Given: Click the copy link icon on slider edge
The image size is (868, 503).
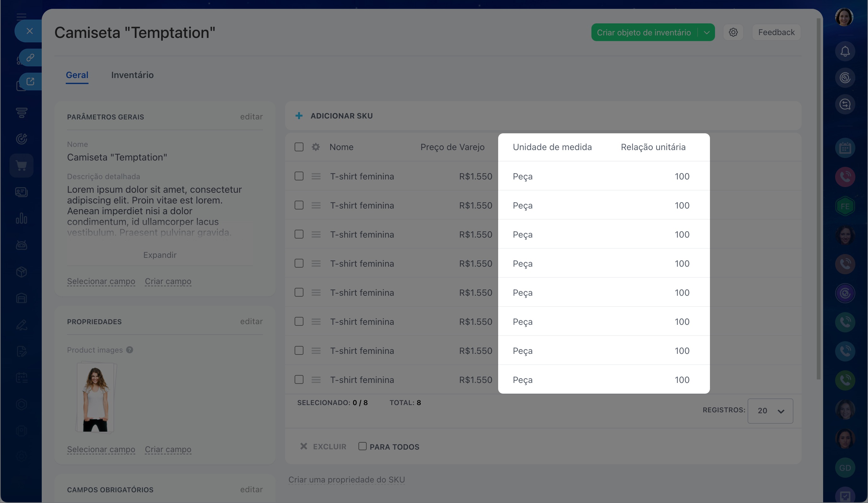Looking at the screenshot, I should [x=30, y=57].
